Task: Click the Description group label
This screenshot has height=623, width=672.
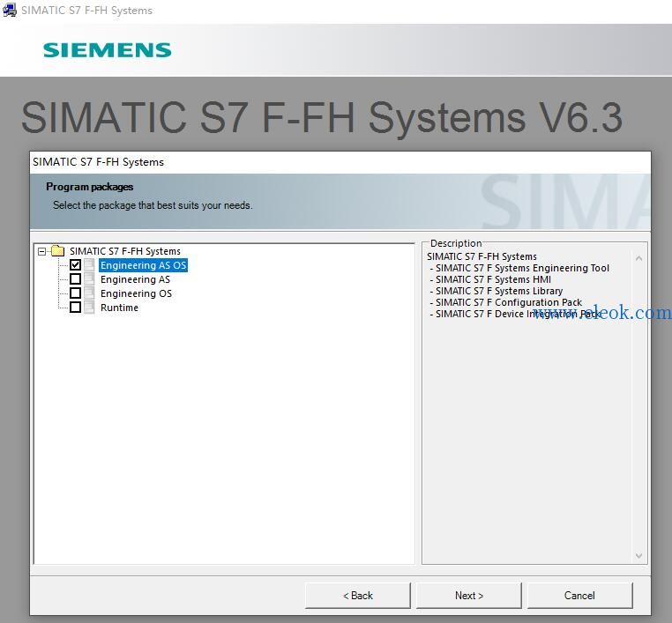Action: coord(456,243)
